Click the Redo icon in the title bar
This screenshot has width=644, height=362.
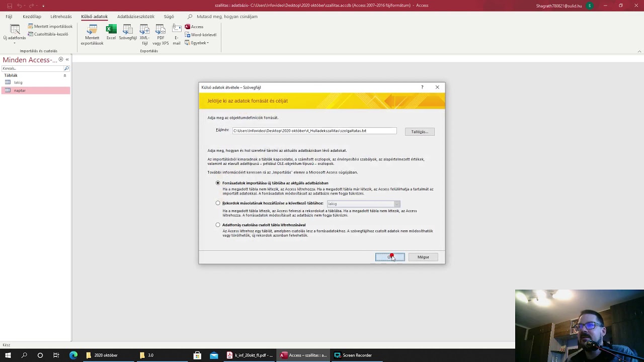point(32,6)
